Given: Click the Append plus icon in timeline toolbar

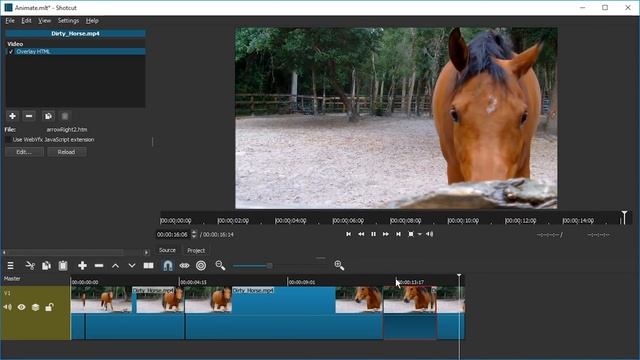Looking at the screenshot, I should pyautogui.click(x=82, y=266).
